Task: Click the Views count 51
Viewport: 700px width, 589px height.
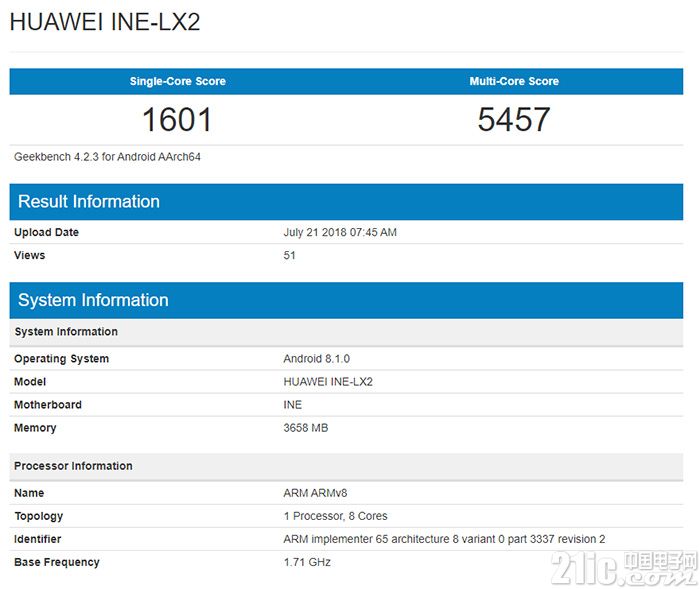Action: click(x=290, y=255)
